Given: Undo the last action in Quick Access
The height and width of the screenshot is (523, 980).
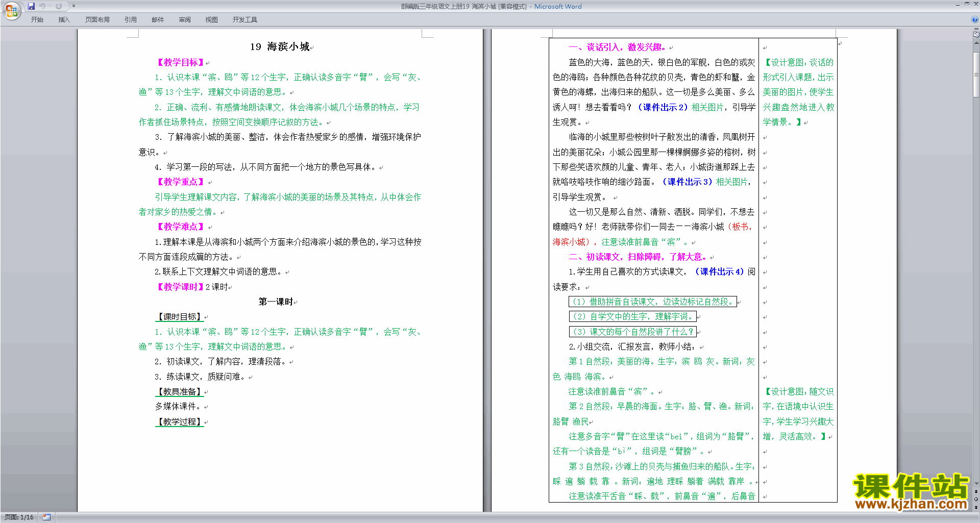Looking at the screenshot, I should pyautogui.click(x=42, y=6).
